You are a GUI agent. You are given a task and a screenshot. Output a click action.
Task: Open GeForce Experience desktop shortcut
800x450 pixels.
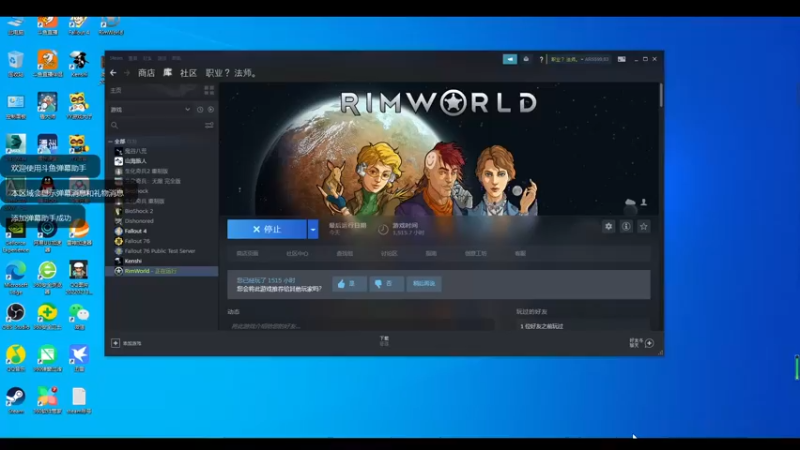point(16,236)
